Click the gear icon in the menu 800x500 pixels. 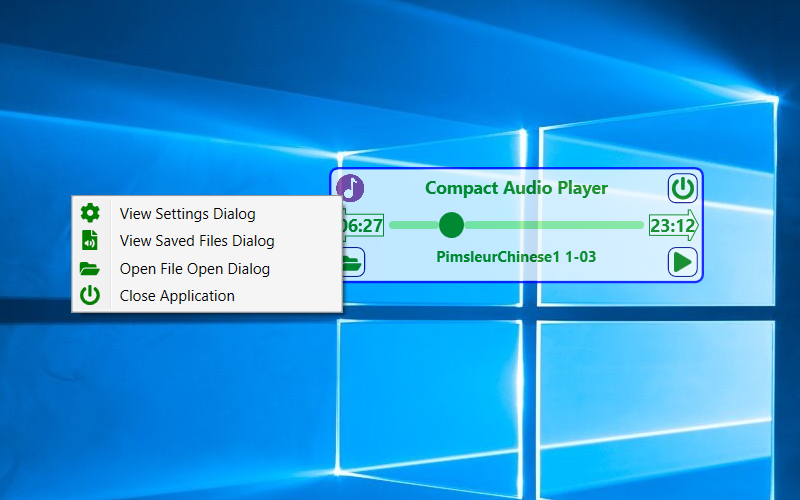pos(90,213)
